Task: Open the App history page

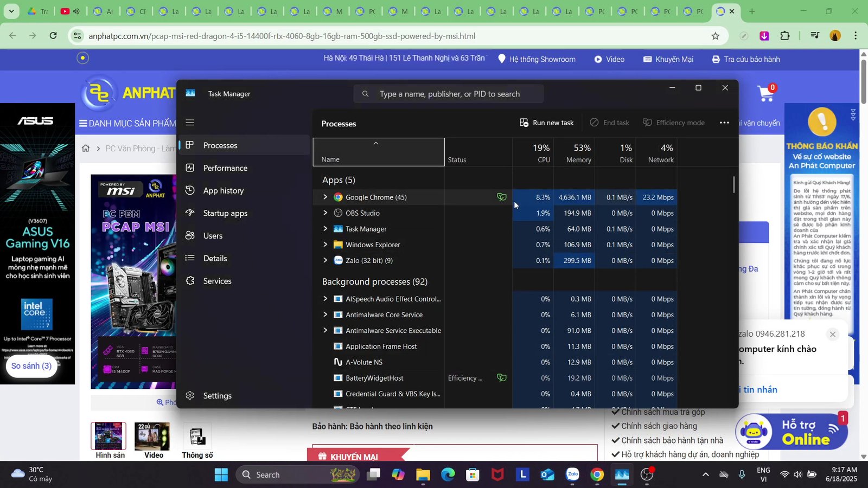Action: [x=223, y=191]
